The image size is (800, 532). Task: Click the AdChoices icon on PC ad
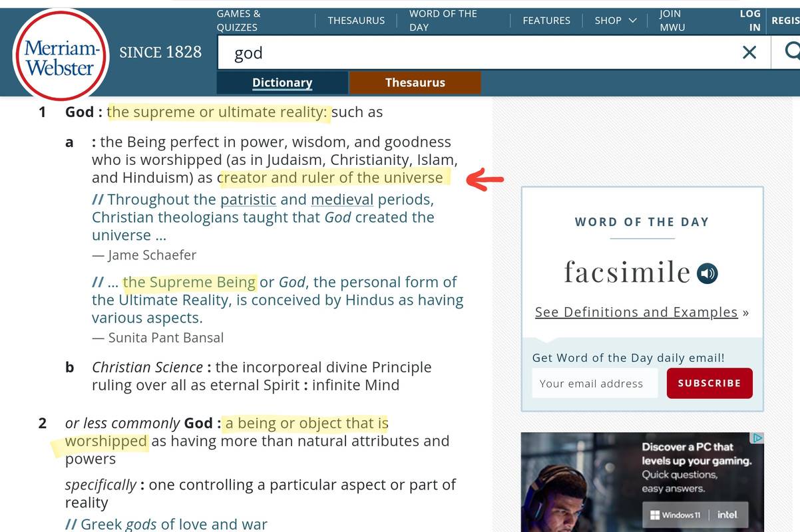(757, 438)
